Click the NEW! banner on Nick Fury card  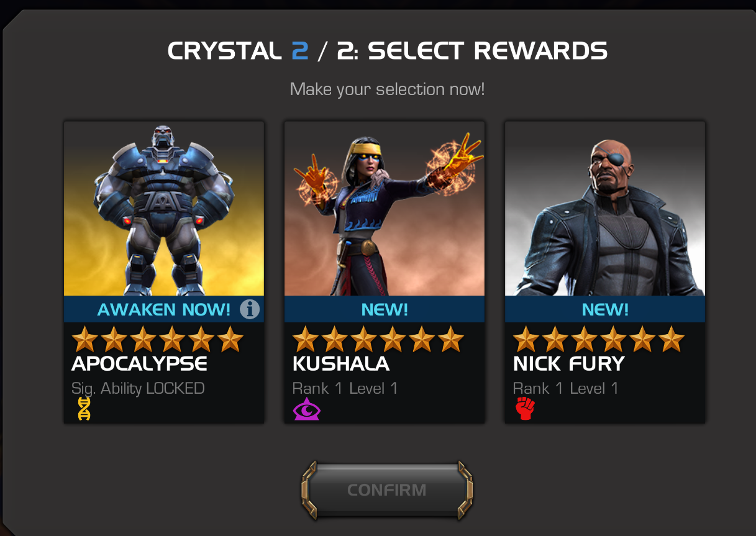[605, 309]
